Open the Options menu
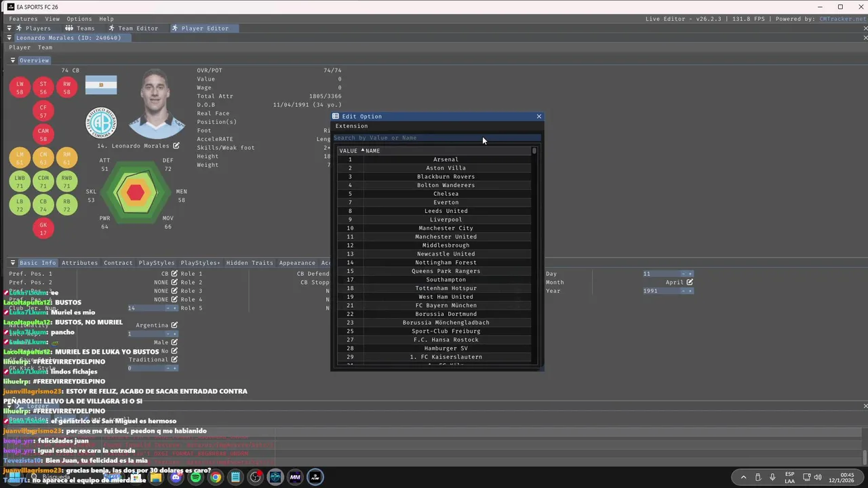Image resolution: width=868 pixels, height=488 pixels. pyautogui.click(x=79, y=19)
